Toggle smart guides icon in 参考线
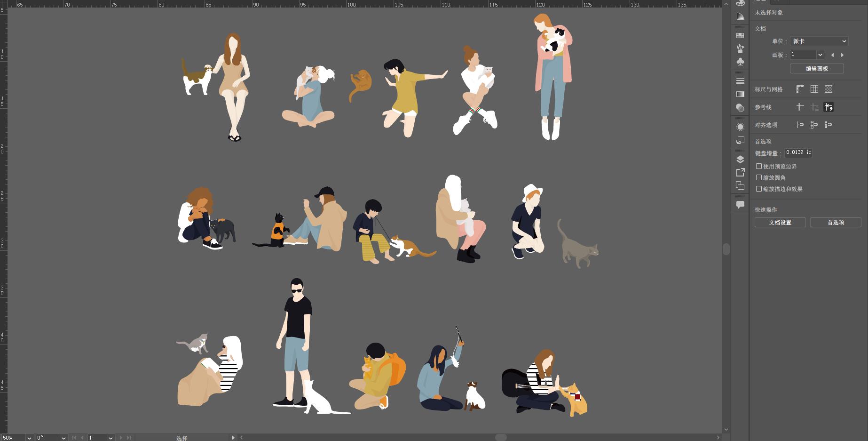This screenshot has height=441, width=868. [x=829, y=107]
